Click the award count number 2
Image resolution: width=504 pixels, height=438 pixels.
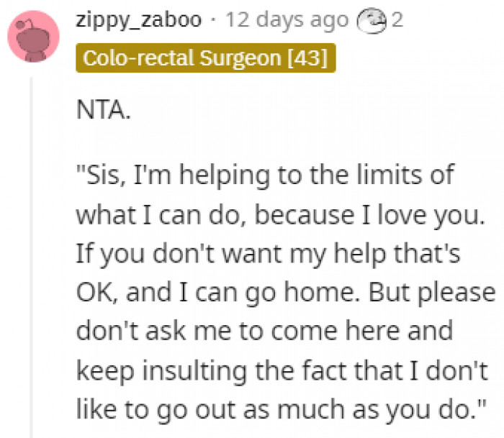pos(397,20)
